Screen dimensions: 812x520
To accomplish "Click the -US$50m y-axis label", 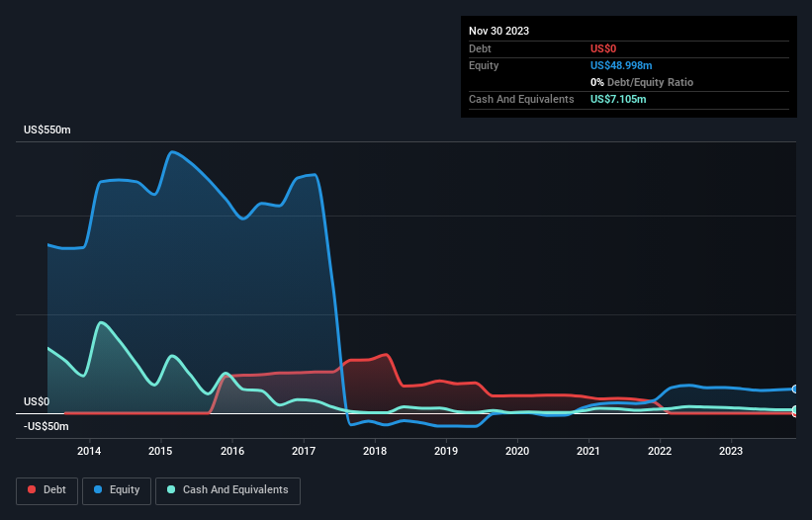I will pyautogui.click(x=46, y=426).
